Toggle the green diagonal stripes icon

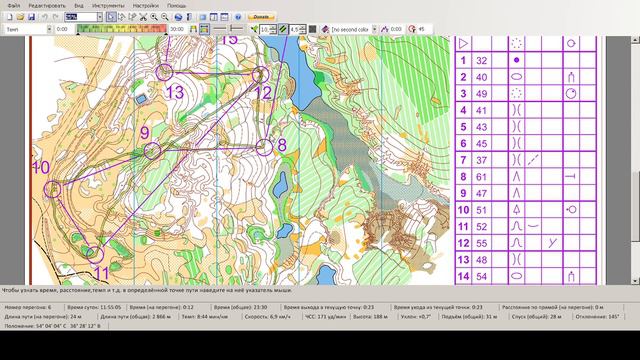(x=283, y=29)
